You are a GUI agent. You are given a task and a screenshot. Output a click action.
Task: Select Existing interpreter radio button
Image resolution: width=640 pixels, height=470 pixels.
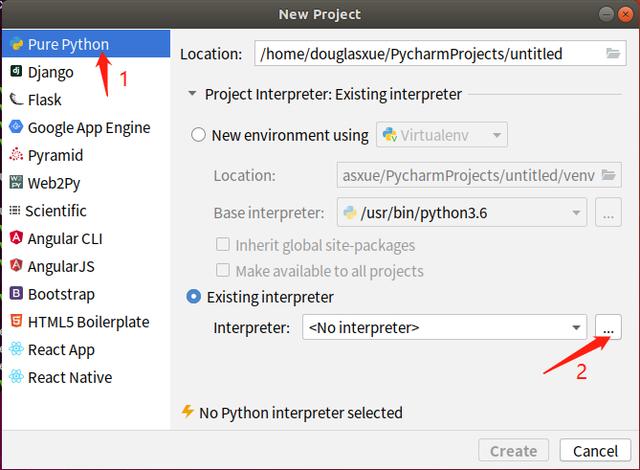[193, 297]
